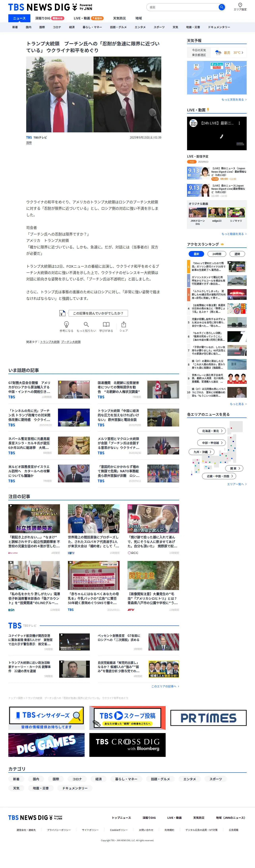Click the シェア share icon
This screenshot has width=255, height=868.
(124, 324)
